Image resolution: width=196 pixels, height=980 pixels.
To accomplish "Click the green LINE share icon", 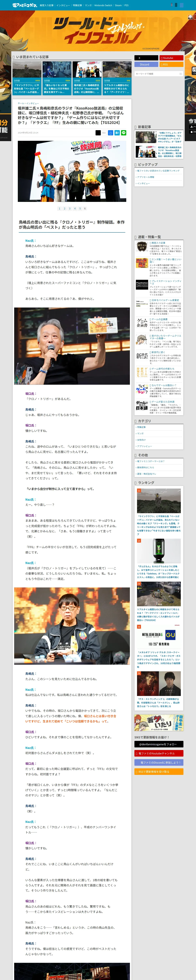I will [x=123, y=133].
